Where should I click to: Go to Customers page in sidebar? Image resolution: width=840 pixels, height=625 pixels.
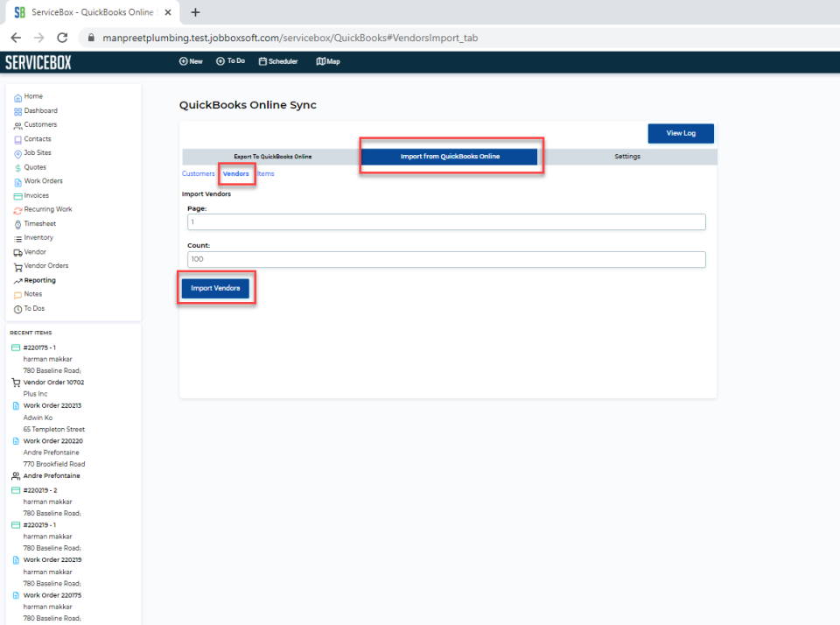(x=40, y=124)
